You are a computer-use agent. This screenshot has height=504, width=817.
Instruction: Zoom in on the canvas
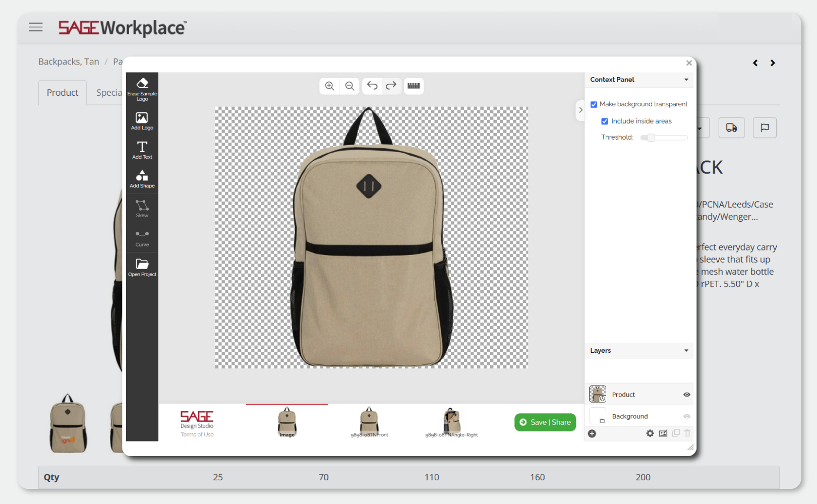[x=330, y=86]
